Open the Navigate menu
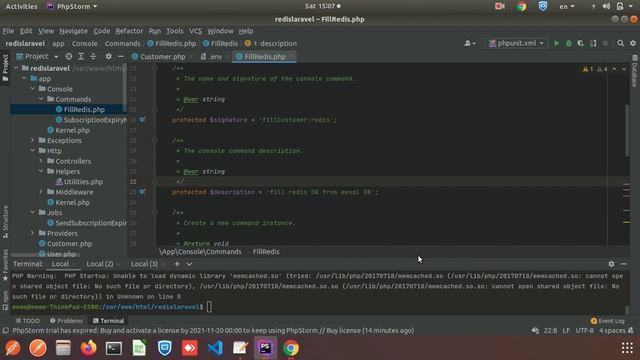The width and height of the screenshot is (640, 360). tap(73, 31)
